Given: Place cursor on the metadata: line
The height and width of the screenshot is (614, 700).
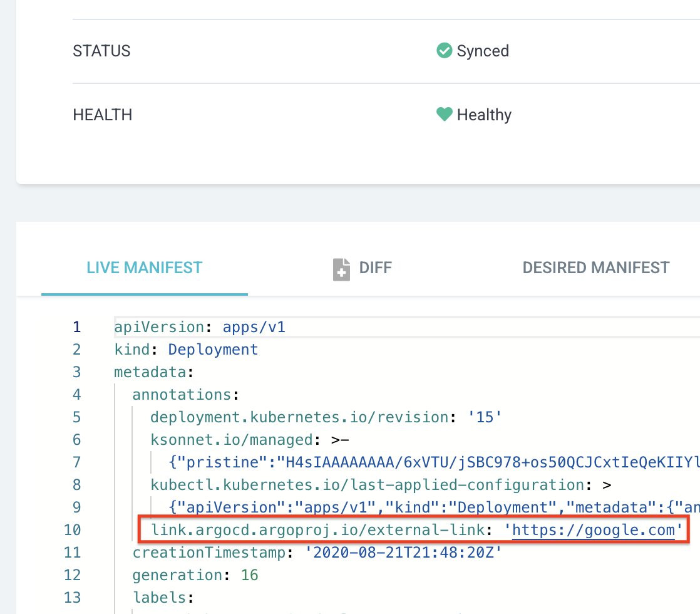Looking at the screenshot, I should pos(150,372).
